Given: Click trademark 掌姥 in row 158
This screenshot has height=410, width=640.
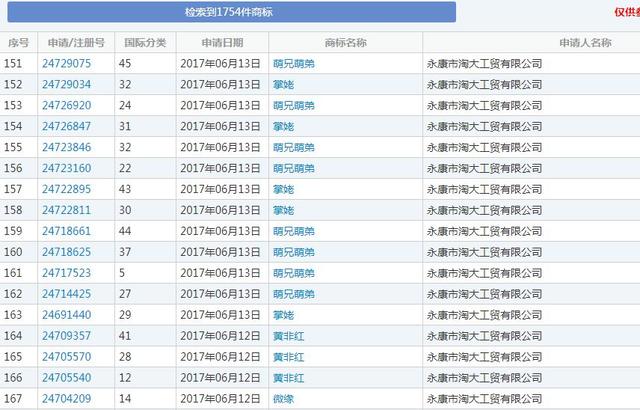Looking at the screenshot, I should point(283,210).
